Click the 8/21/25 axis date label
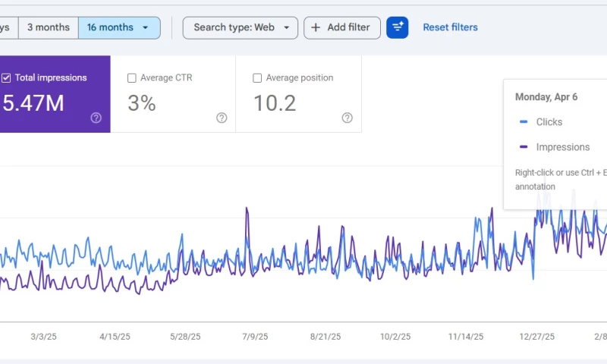 pyautogui.click(x=326, y=337)
